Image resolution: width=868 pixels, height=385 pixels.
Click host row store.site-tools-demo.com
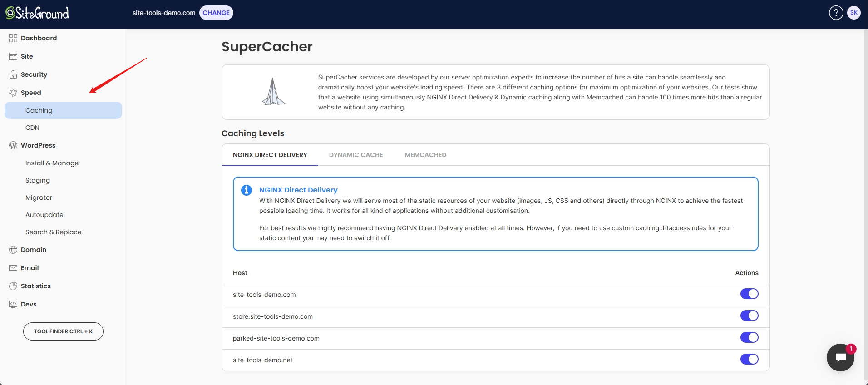495,316
